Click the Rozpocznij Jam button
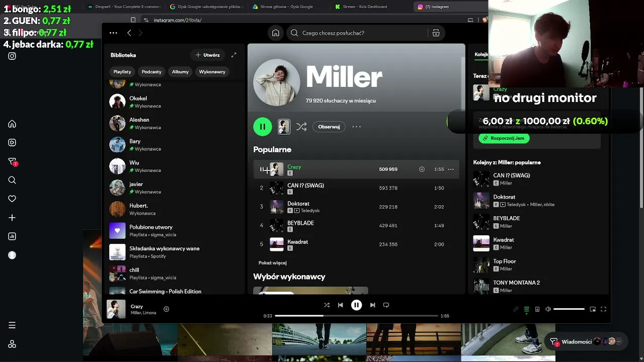Image resolution: width=644 pixels, height=362 pixels. point(504,138)
